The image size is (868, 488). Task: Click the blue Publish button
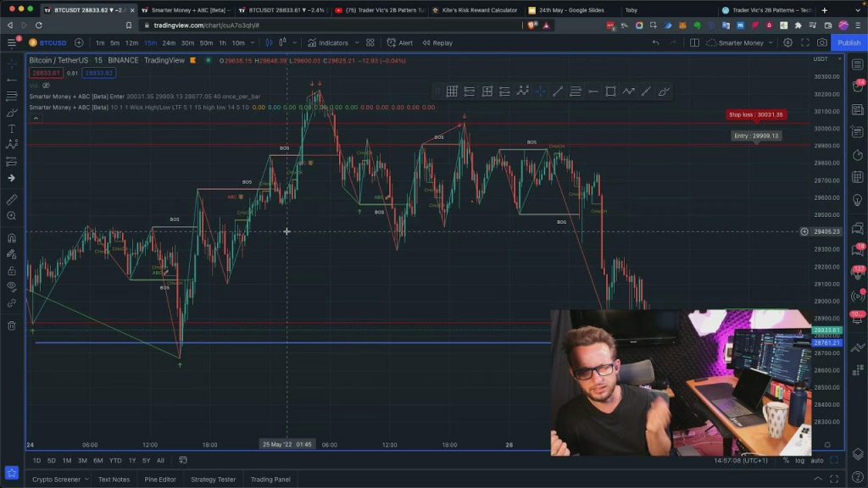849,42
